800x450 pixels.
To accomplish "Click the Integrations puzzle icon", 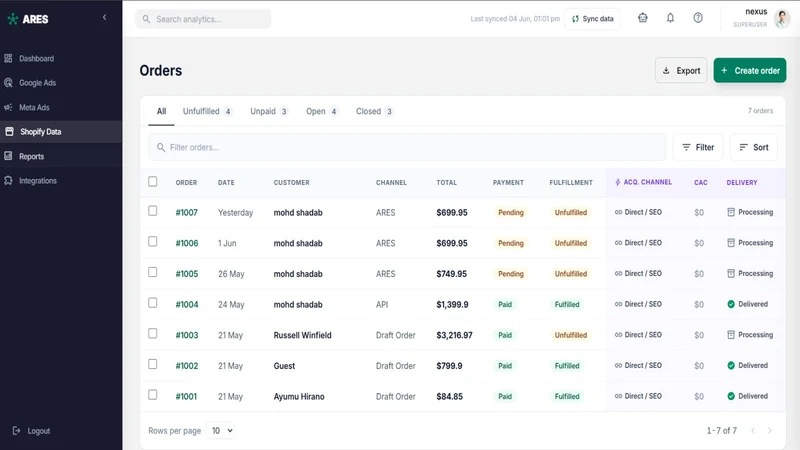I will point(8,181).
